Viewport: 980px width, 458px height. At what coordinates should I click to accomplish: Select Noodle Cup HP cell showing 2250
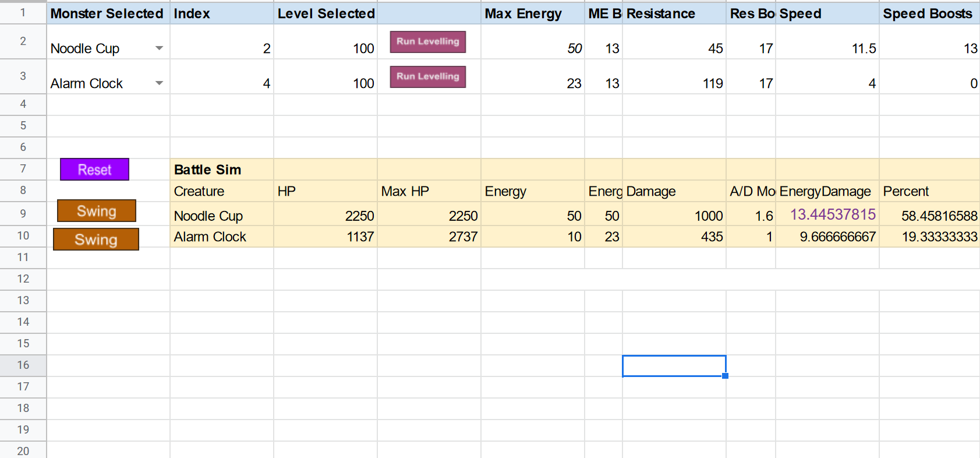coord(326,216)
